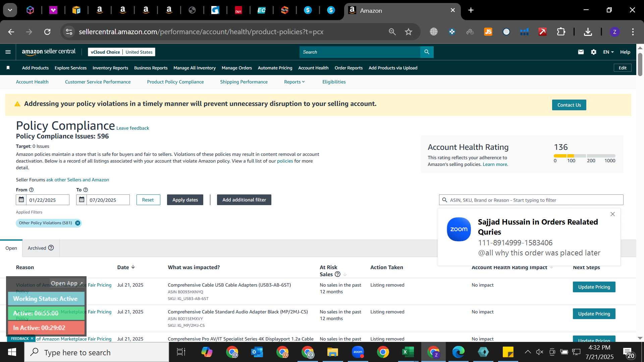The width and height of the screenshot is (644, 362).
Task: Open the Chrome profile Z avatar
Action: 614,32
